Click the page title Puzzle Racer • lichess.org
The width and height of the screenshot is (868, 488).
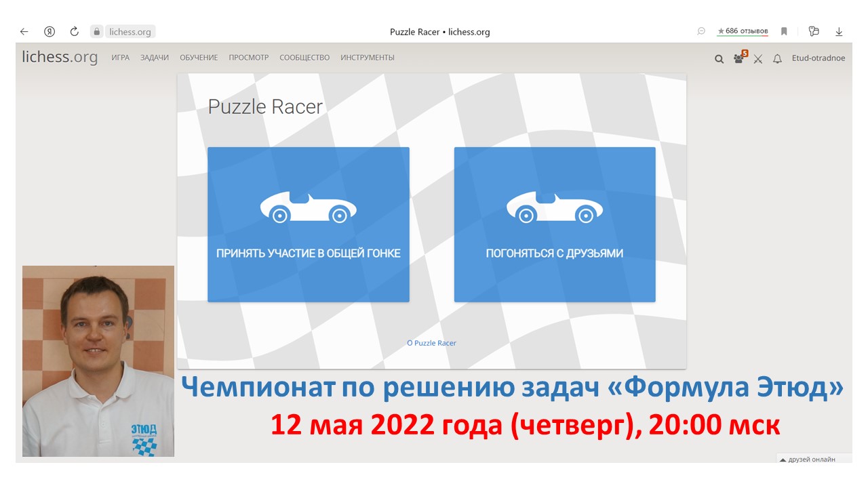pos(439,32)
